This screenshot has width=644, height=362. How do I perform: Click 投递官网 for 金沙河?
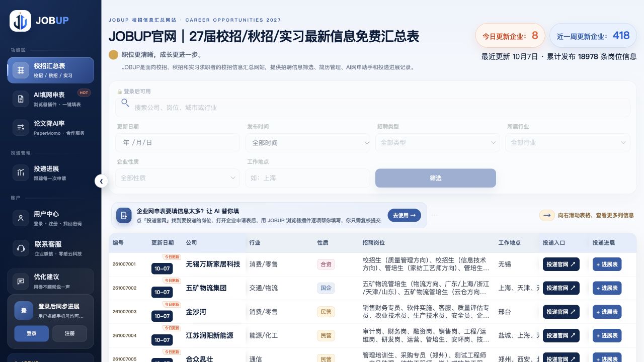561,312
